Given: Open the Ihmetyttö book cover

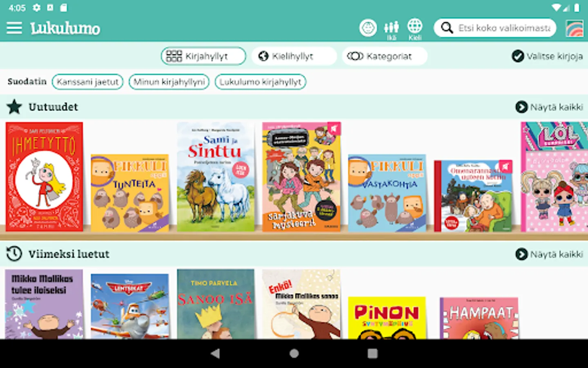Looking at the screenshot, I should coord(45,177).
